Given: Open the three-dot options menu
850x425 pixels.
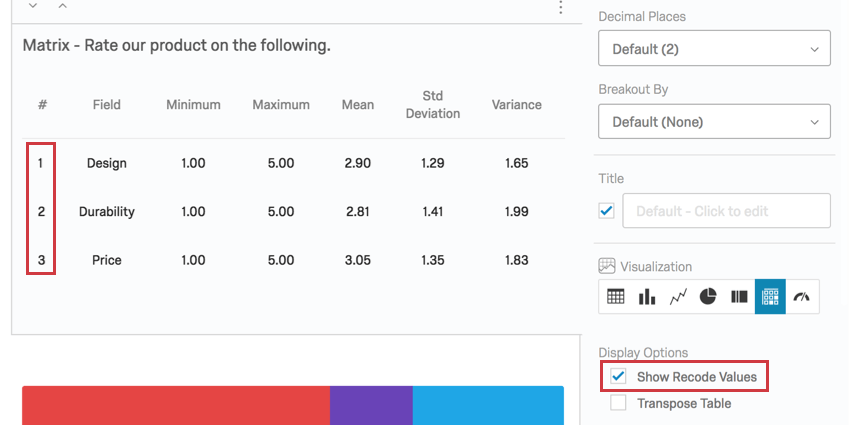Looking at the screenshot, I should click(560, 8).
